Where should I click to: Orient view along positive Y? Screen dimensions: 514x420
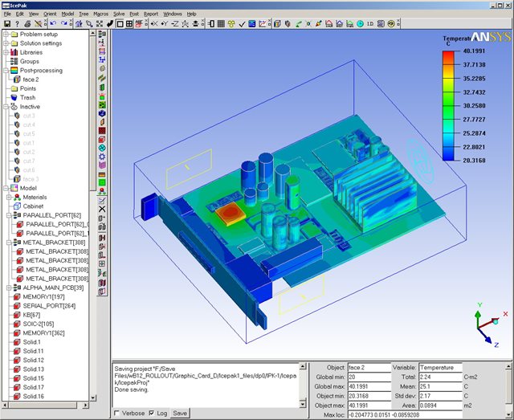pos(164,23)
